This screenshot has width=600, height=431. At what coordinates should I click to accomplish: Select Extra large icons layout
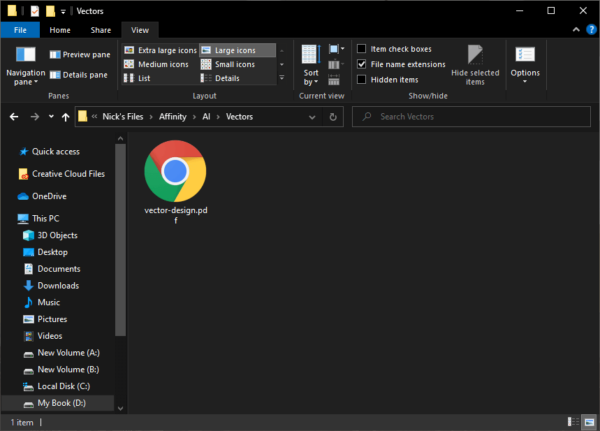point(160,50)
